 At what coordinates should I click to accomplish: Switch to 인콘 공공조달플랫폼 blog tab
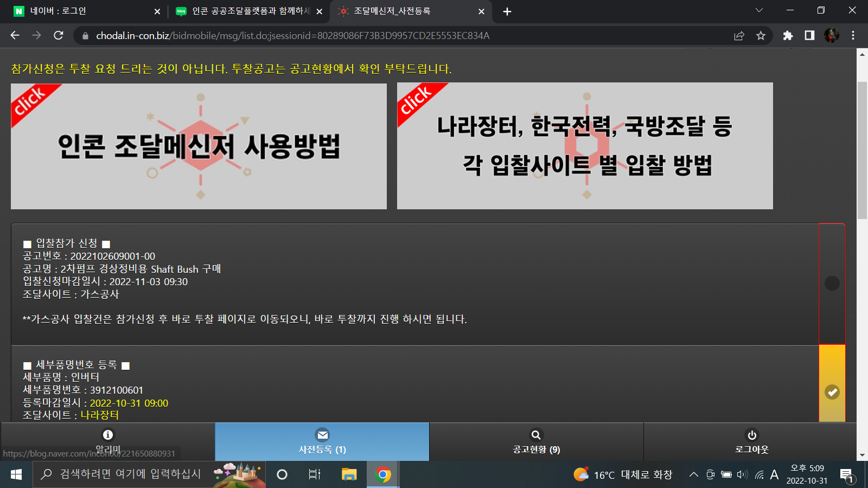(250, 11)
